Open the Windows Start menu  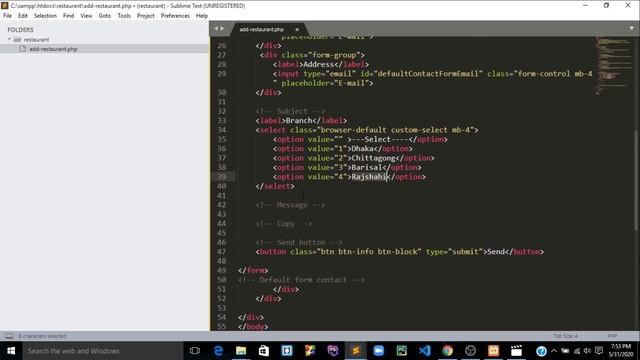click(x=11, y=351)
